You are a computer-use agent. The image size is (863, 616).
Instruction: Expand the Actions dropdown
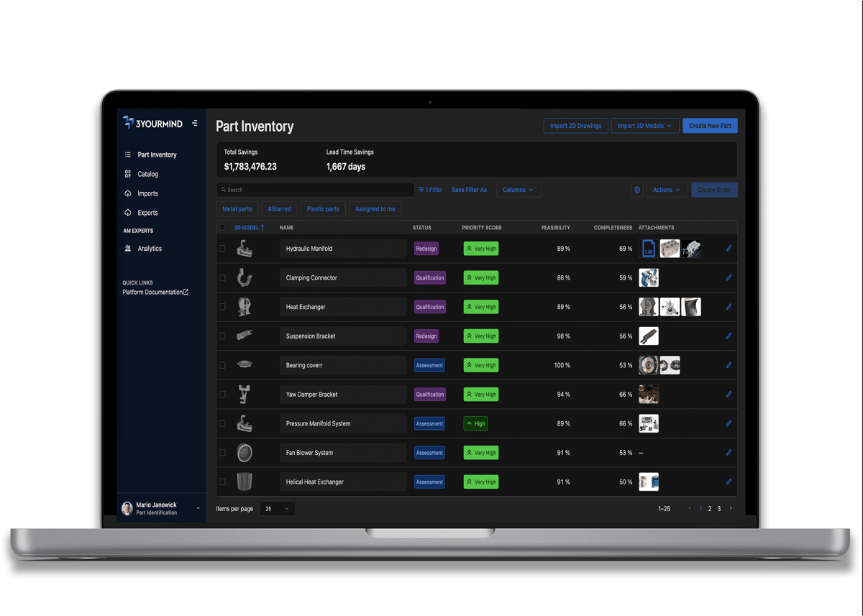point(666,189)
